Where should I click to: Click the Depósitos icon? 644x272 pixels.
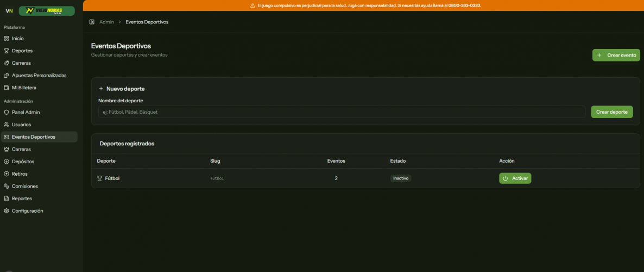[6, 162]
